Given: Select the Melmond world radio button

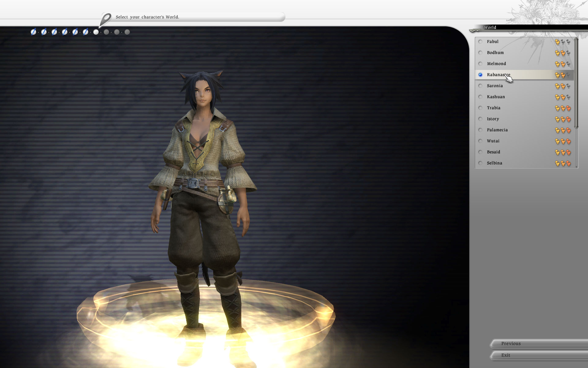Looking at the screenshot, I should pyautogui.click(x=480, y=64).
